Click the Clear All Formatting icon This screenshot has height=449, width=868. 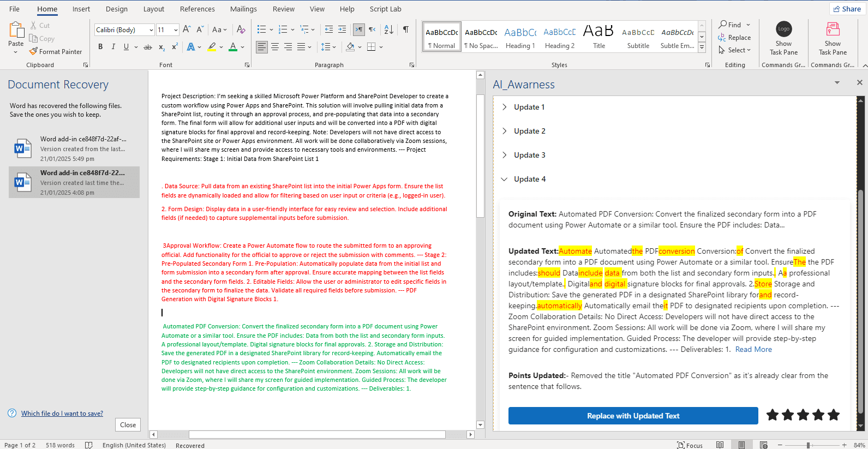241,29
